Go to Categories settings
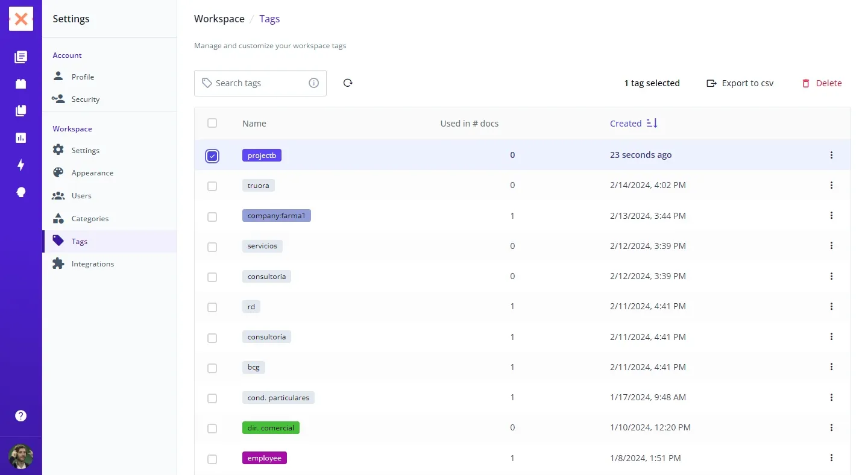 pos(90,219)
